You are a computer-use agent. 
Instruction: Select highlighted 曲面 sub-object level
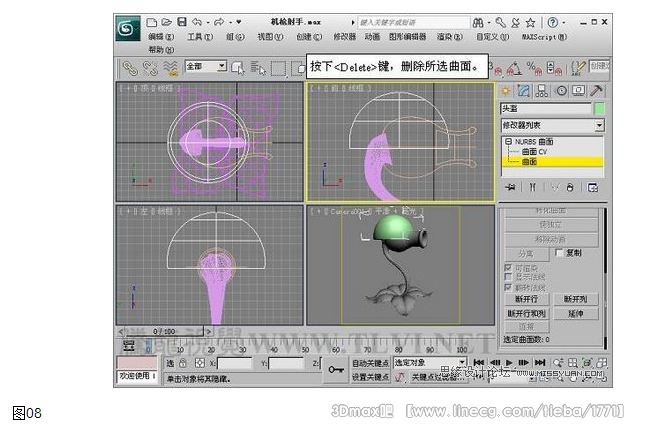coord(553,162)
